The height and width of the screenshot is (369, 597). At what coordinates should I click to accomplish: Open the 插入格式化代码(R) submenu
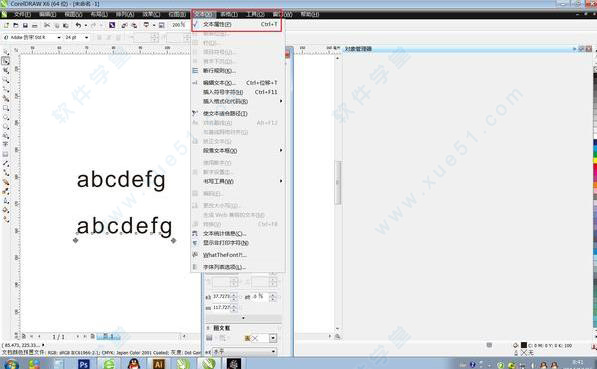[x=237, y=101]
